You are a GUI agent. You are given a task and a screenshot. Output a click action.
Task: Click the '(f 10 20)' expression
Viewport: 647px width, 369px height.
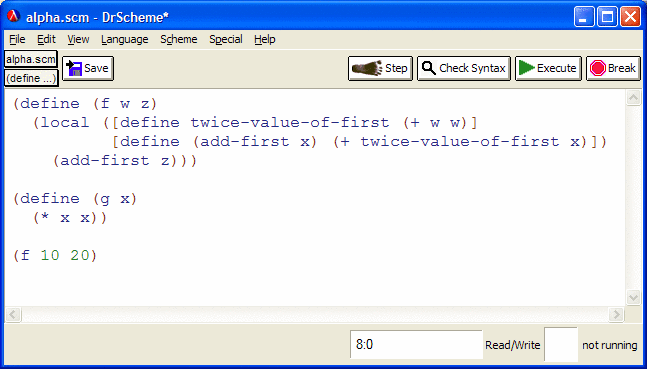(x=55, y=256)
